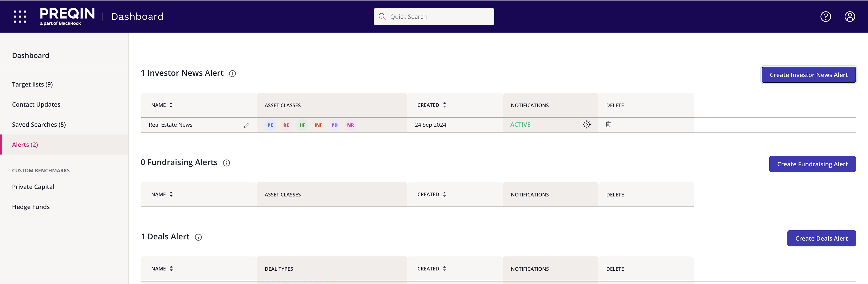
Task: Click the info icon beside Investor News Alert
Action: tap(233, 74)
